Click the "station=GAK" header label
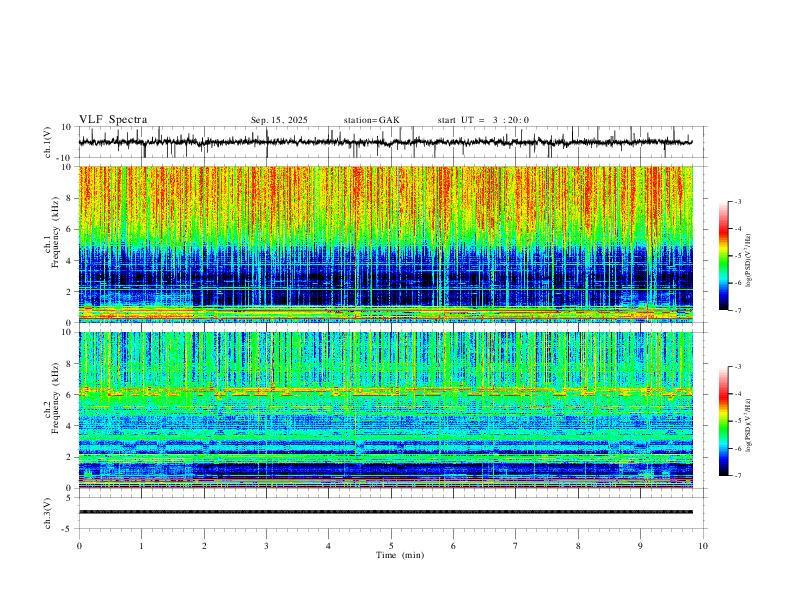792x612 pixels. pos(371,120)
